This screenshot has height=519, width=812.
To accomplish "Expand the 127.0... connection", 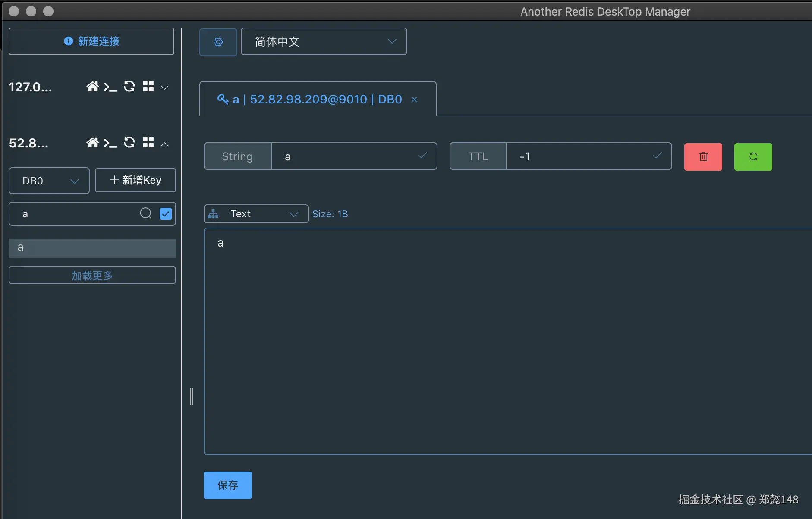I will coord(165,88).
